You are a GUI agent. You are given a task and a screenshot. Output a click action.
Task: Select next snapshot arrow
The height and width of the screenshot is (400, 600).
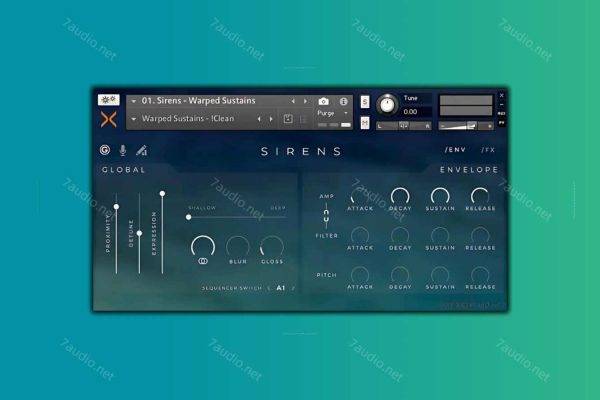coord(271,119)
